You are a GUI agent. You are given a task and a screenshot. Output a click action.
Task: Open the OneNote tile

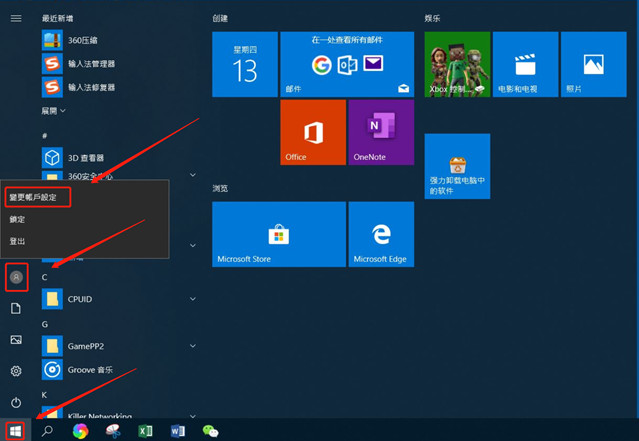pyautogui.click(x=381, y=132)
